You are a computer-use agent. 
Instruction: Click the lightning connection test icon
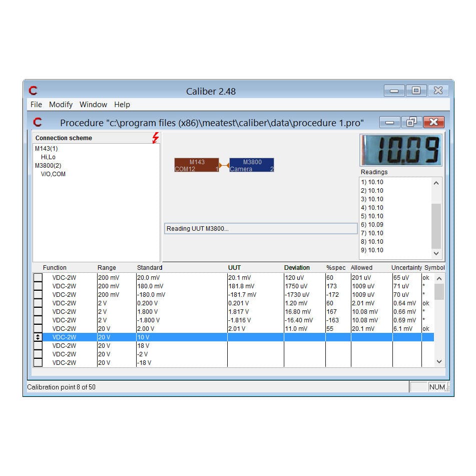click(155, 138)
